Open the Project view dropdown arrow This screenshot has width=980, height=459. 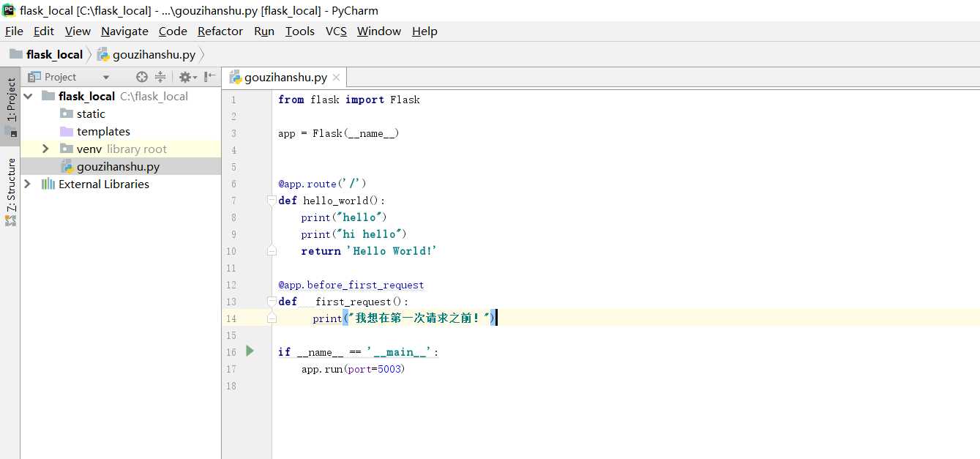106,77
